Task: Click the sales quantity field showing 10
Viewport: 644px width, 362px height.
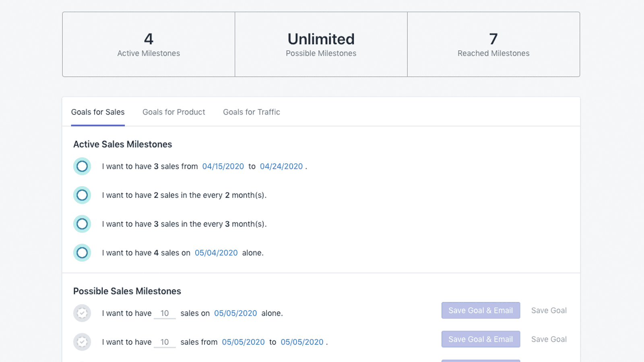Action: [x=165, y=313]
